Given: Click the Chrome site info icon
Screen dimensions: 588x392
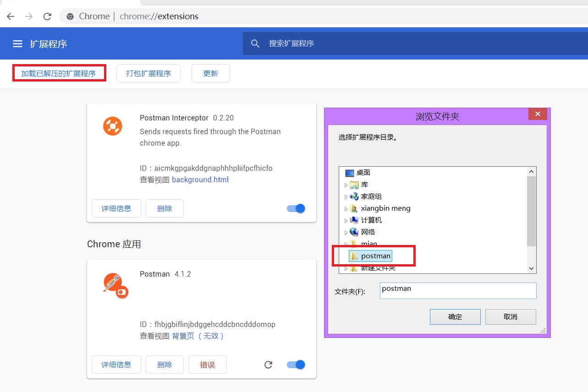Looking at the screenshot, I should click(x=70, y=16).
